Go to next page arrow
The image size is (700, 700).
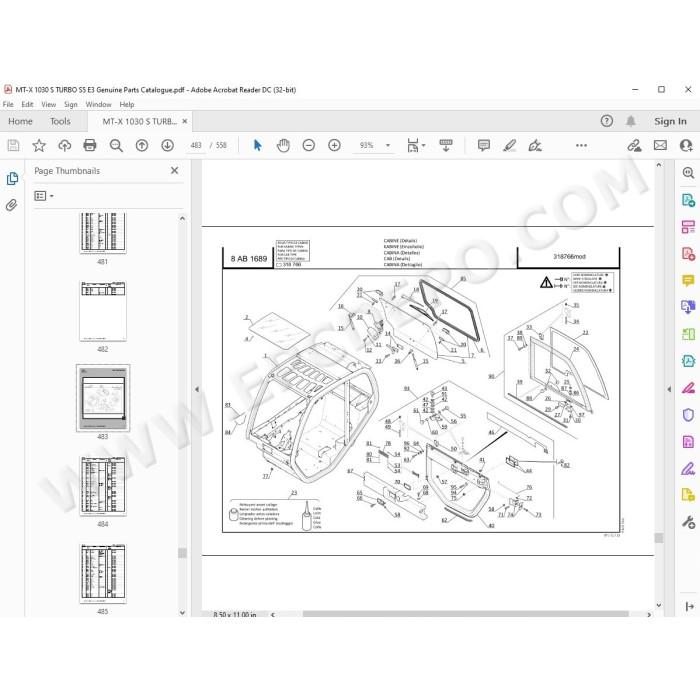pyautogui.click(x=167, y=146)
